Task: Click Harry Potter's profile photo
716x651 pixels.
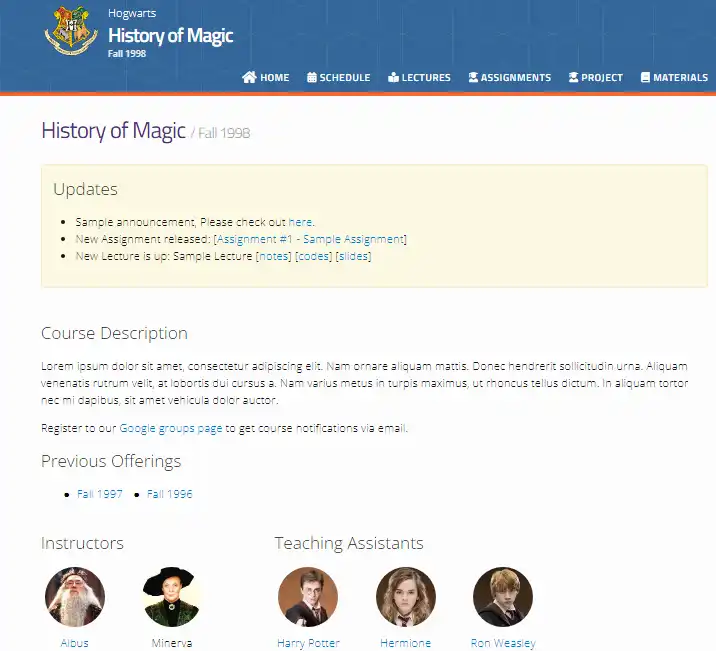Action: point(308,597)
